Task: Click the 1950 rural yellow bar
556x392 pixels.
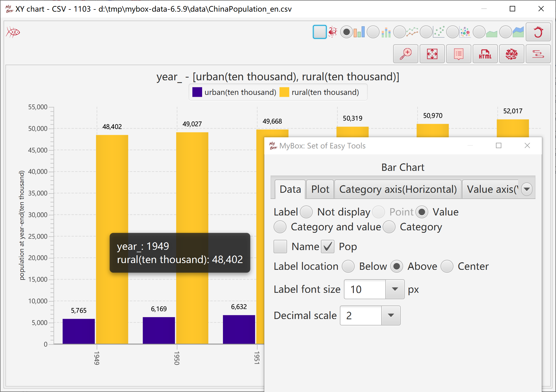Action: (x=192, y=238)
